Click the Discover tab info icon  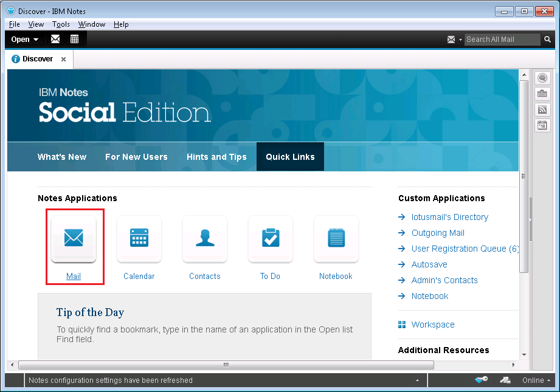click(16, 59)
